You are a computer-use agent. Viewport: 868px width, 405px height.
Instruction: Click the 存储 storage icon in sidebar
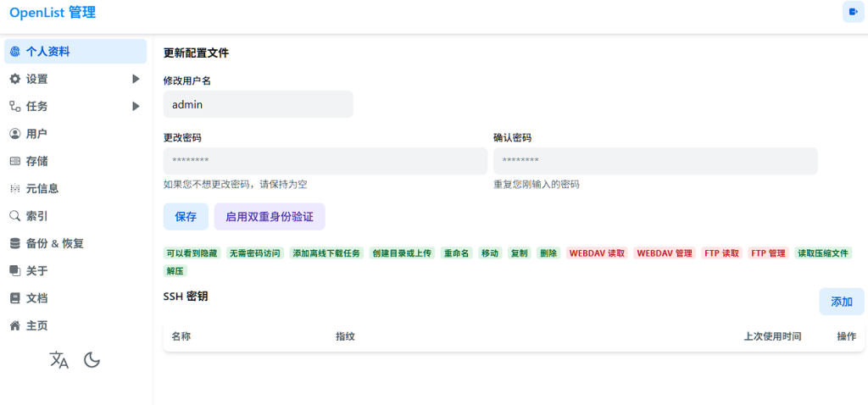coord(15,161)
